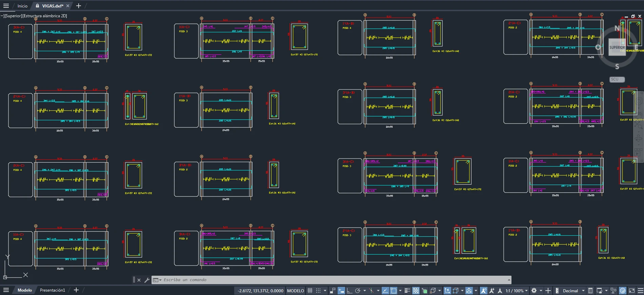Click the annotation autoscale lightning icon
The height and width of the screenshot is (295, 644).
492,291
